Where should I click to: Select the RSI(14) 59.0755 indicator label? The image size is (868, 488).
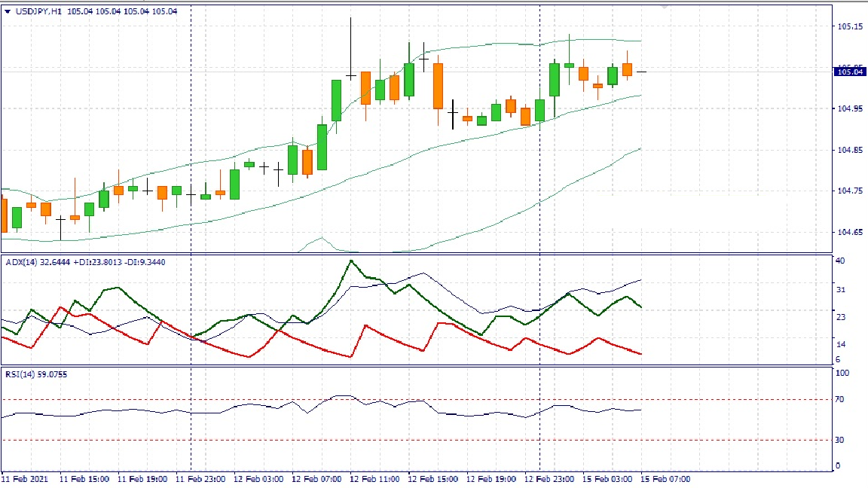tap(35, 374)
